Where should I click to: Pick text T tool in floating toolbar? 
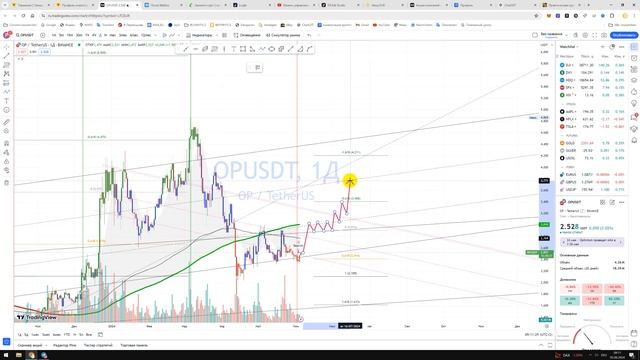coord(233,49)
